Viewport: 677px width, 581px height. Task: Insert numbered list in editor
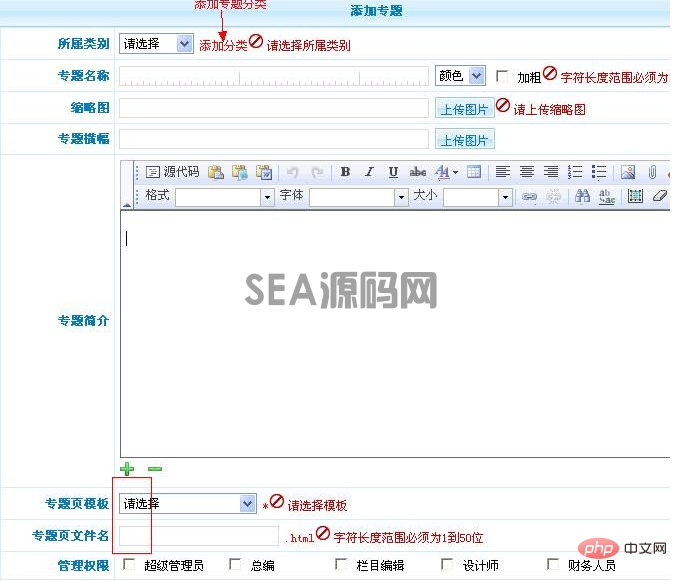click(x=575, y=172)
